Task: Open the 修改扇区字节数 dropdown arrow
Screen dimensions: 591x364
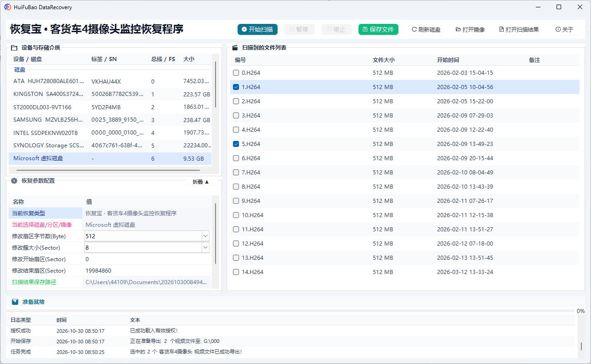Action: click(x=205, y=236)
